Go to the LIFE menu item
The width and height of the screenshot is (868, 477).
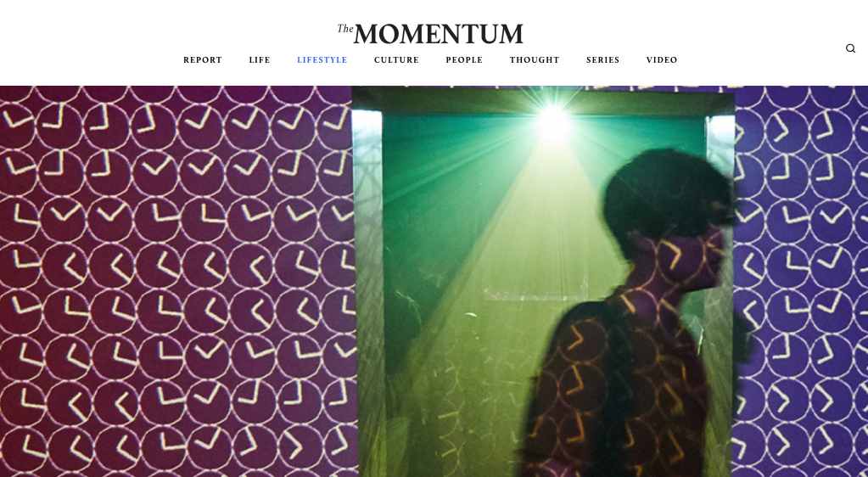(x=260, y=59)
